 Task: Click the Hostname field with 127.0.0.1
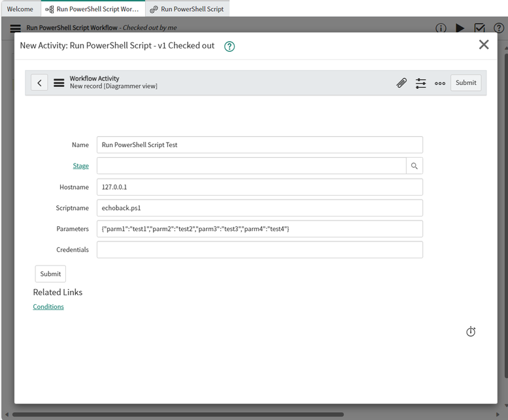[x=260, y=187]
